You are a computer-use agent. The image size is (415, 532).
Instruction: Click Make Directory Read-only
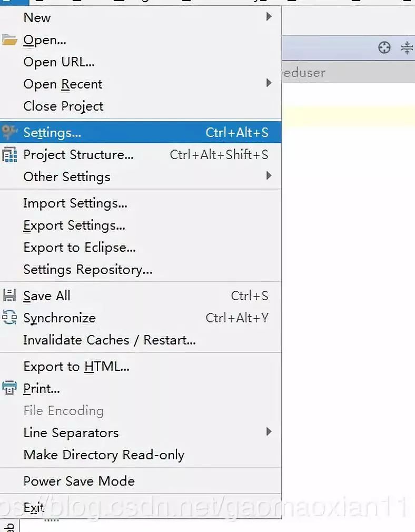pos(104,455)
